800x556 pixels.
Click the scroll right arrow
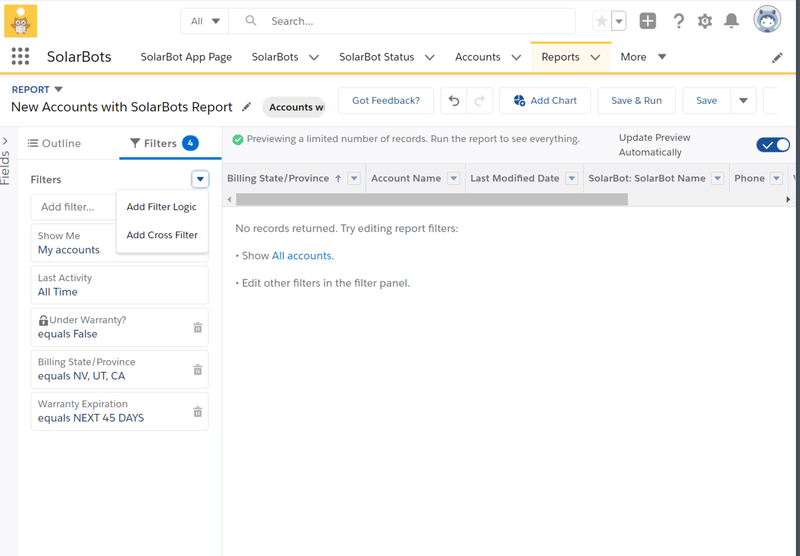pos(788,199)
